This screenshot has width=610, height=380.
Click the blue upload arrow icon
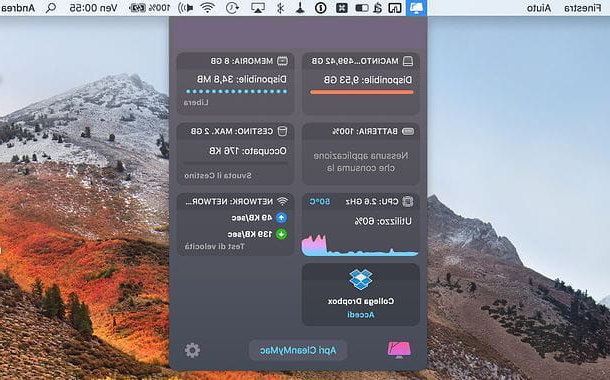[x=281, y=218]
